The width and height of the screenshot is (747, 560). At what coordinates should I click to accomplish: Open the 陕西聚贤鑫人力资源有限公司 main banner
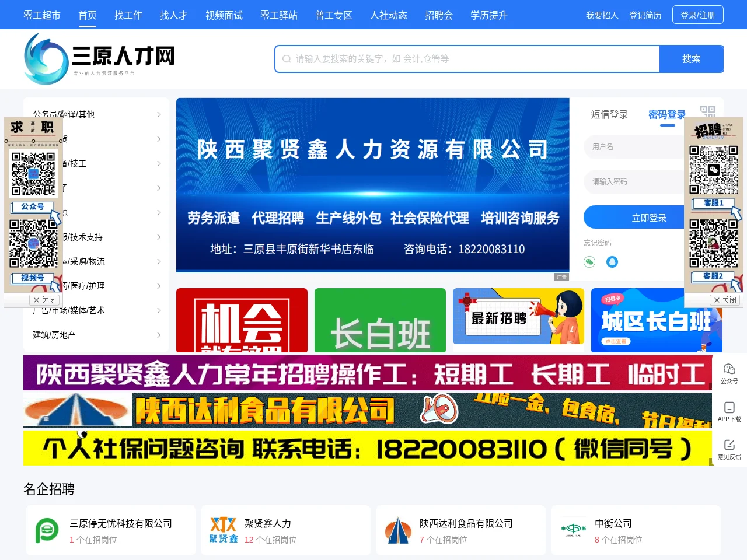[373, 185]
